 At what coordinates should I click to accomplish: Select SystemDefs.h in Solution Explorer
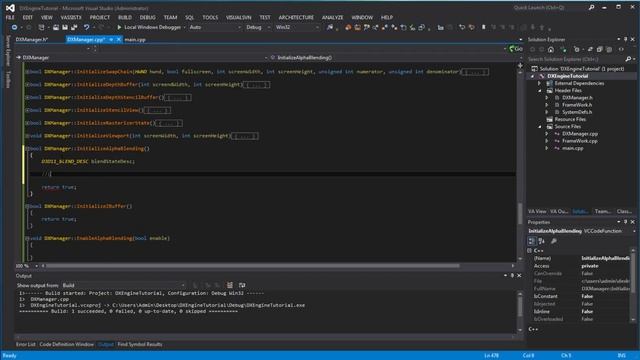click(x=577, y=112)
